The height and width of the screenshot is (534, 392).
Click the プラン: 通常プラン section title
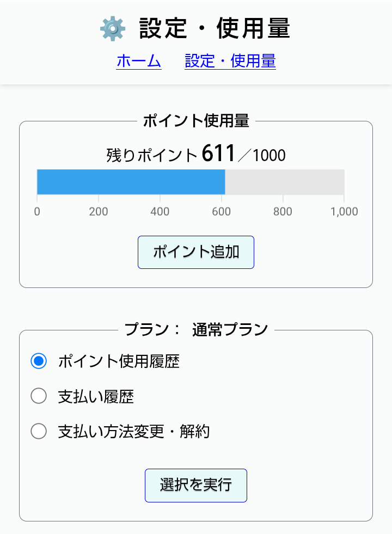pyautogui.click(x=196, y=329)
